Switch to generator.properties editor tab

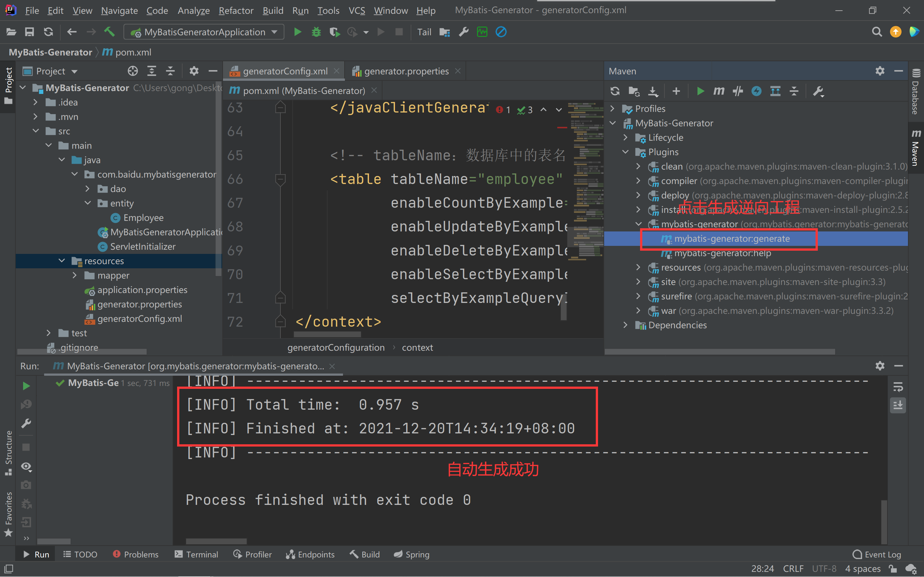pos(406,71)
